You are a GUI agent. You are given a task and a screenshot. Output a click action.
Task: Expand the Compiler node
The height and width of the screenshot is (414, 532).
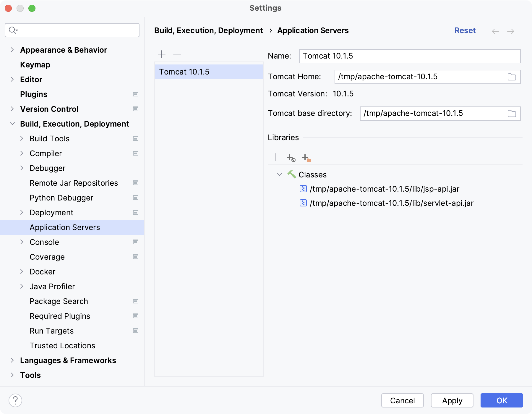click(x=22, y=153)
